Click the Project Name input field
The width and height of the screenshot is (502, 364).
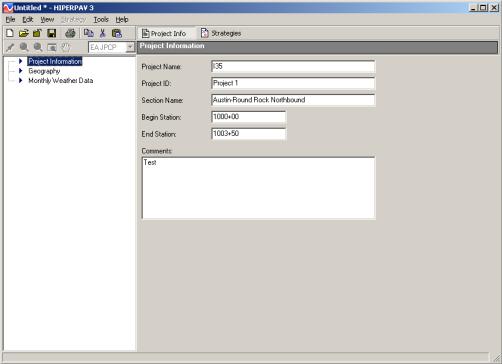click(x=293, y=66)
